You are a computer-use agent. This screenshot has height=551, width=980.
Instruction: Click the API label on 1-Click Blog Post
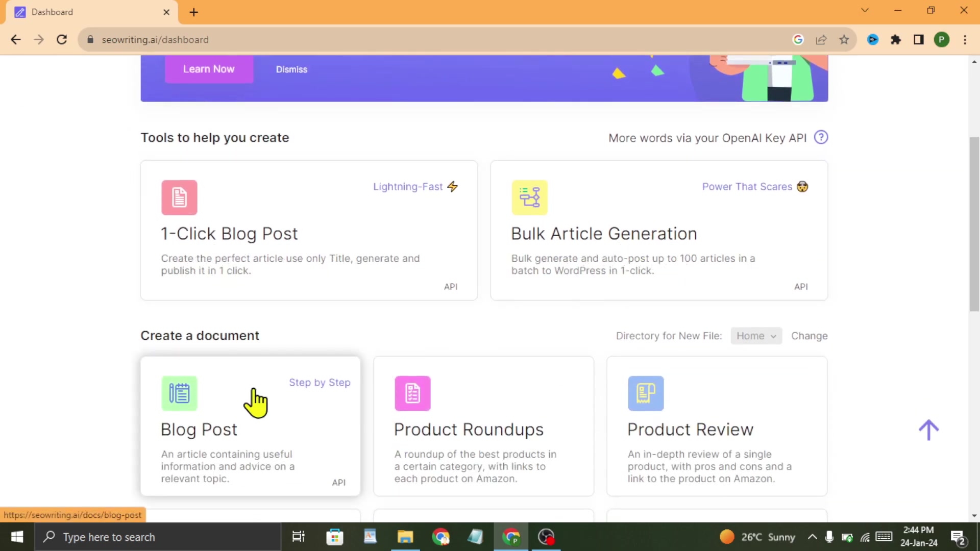coord(451,287)
